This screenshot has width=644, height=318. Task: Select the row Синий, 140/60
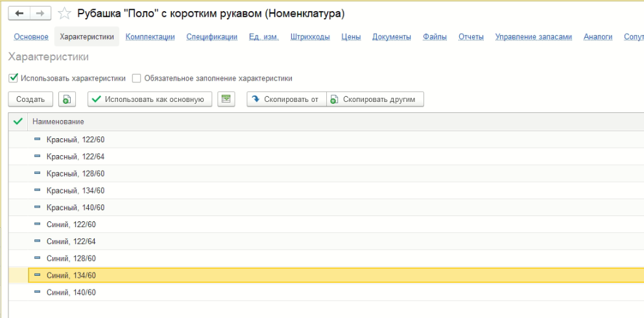click(x=326, y=292)
